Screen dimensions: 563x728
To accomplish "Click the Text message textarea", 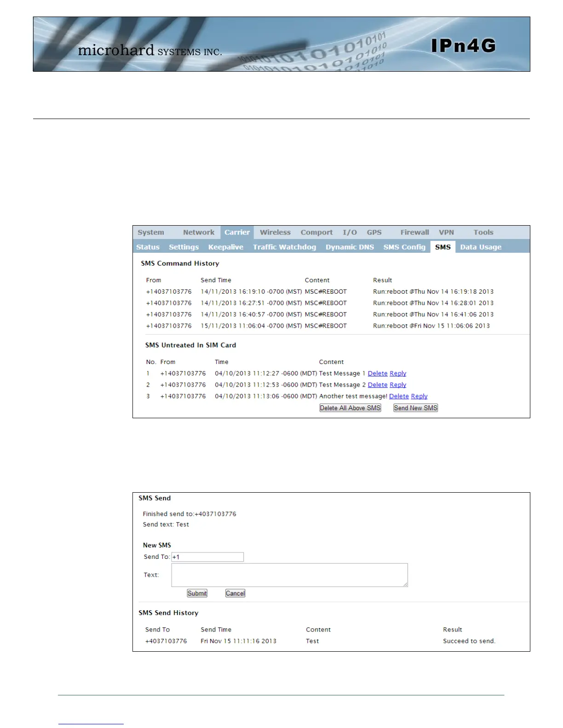I will (289, 575).
